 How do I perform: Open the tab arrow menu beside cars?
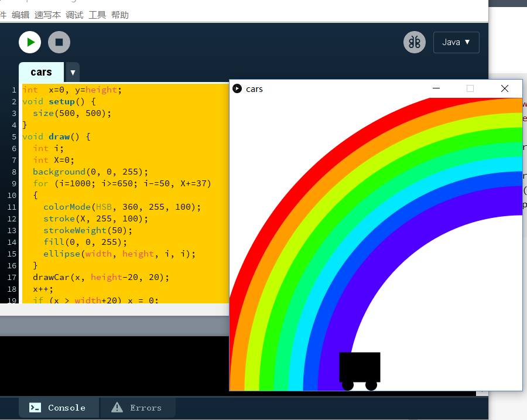pyautogui.click(x=73, y=72)
